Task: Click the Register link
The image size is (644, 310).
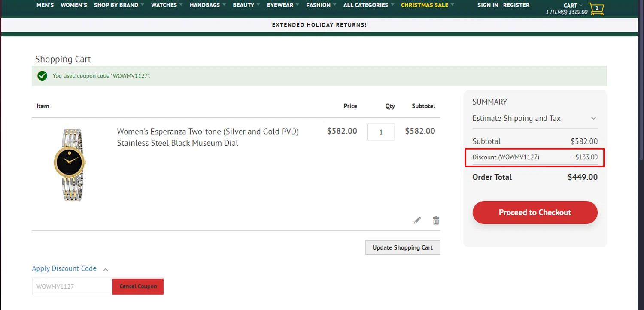Action: pos(516,5)
